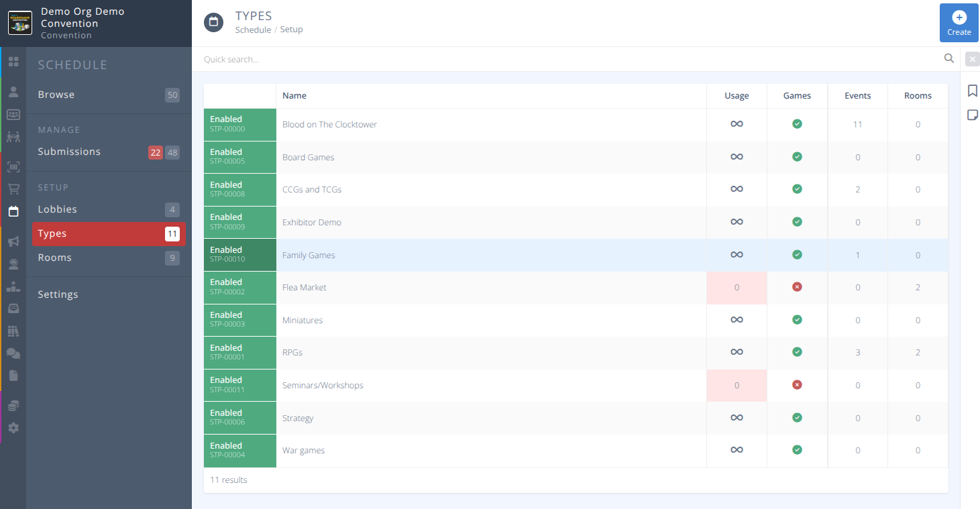
Task: Click the Schedule breadcrumb link
Action: coord(253,29)
